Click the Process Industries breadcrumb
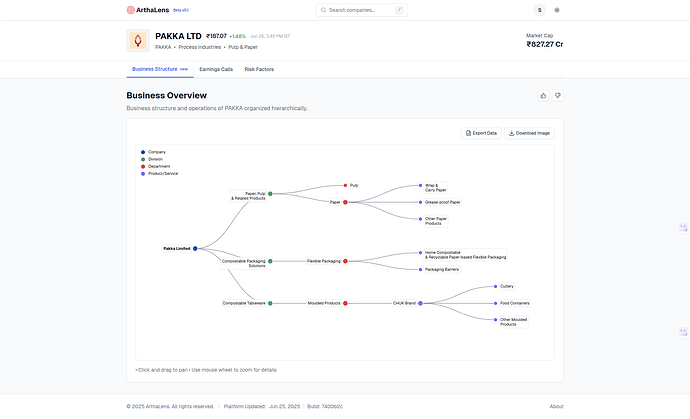This screenshot has height=419, width=690. pyautogui.click(x=200, y=47)
